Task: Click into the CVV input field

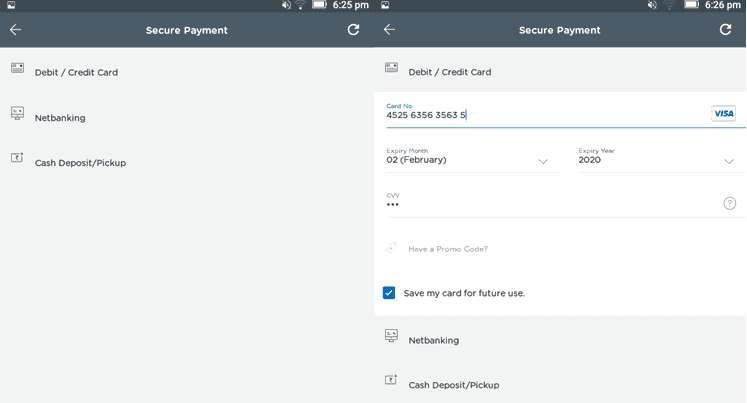Action: pyautogui.click(x=553, y=204)
